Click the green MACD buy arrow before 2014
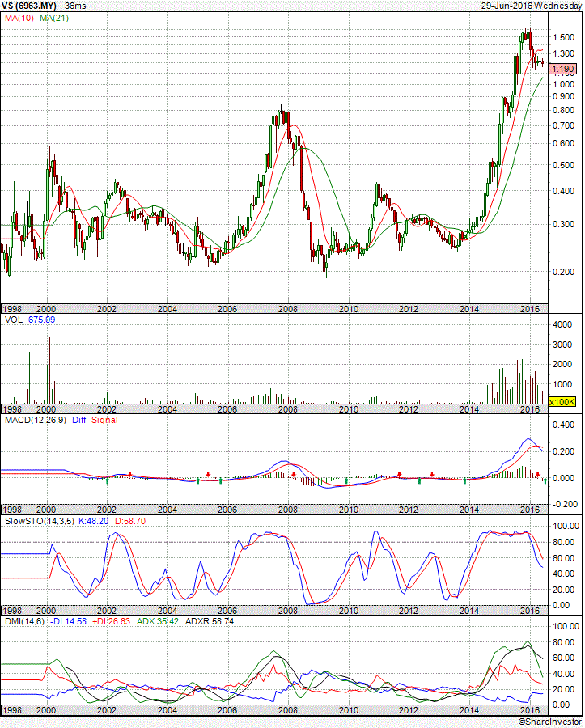Screen dimensions: 585x728 pyautogui.click(x=464, y=481)
